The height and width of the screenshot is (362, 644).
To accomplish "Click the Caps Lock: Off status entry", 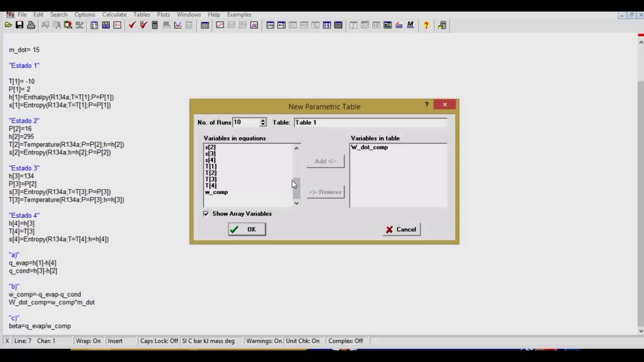I will [159, 341].
